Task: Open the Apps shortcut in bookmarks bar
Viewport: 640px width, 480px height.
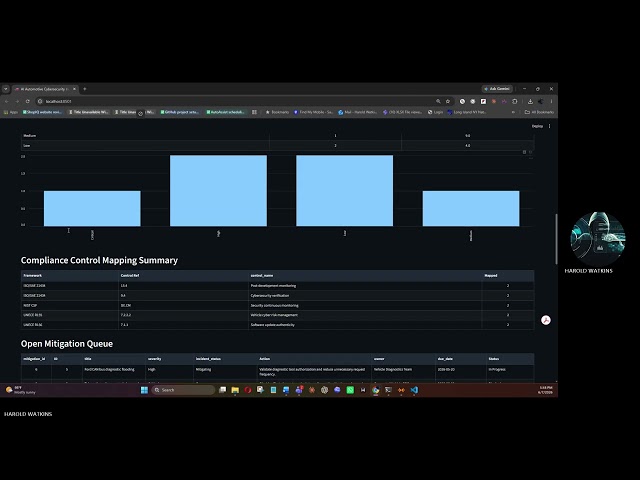Action: pyautogui.click(x=11, y=112)
